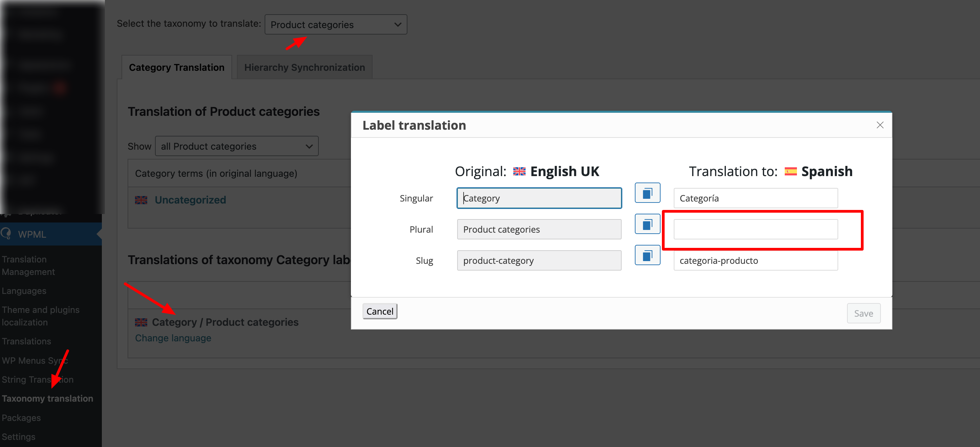Image resolution: width=980 pixels, height=447 pixels.
Task: Click the UK flag beside Uncategorized
Action: 141,200
